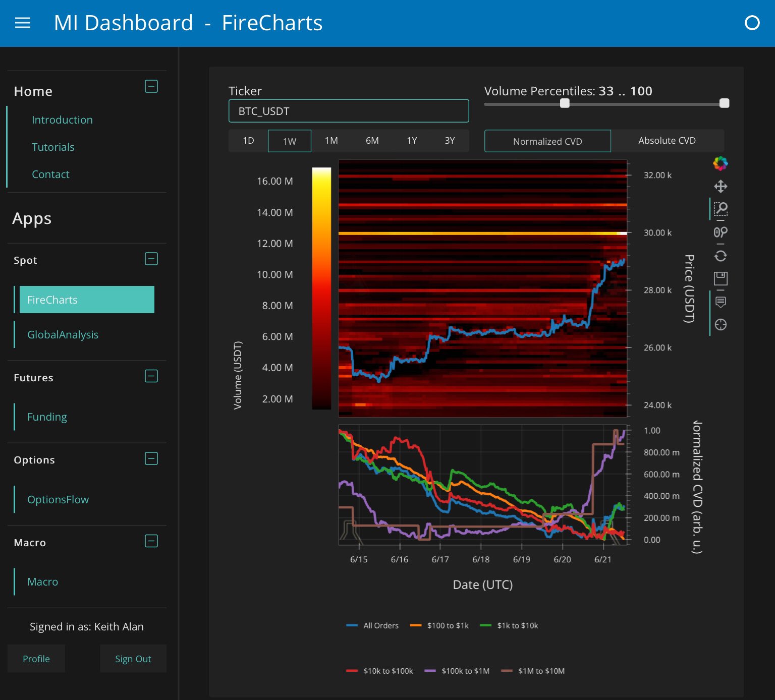Click the lower Volume Percentiles slider handle

pos(565,103)
